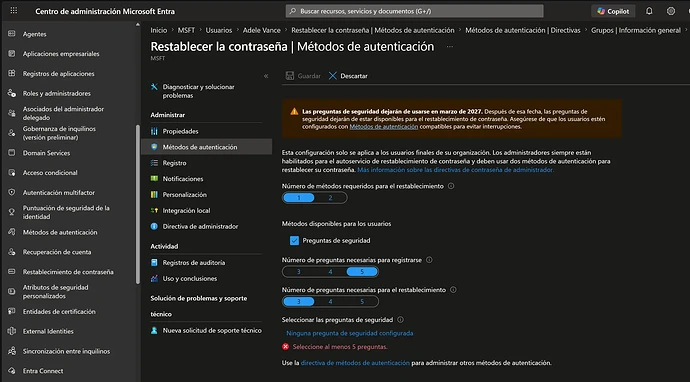Click Nueva solicitud de soporte técnico icon
Screen dimensions: 690x382
(154, 330)
